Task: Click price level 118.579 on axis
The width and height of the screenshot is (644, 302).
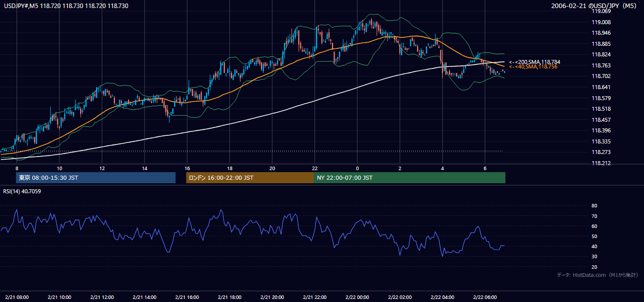Action: (x=601, y=98)
